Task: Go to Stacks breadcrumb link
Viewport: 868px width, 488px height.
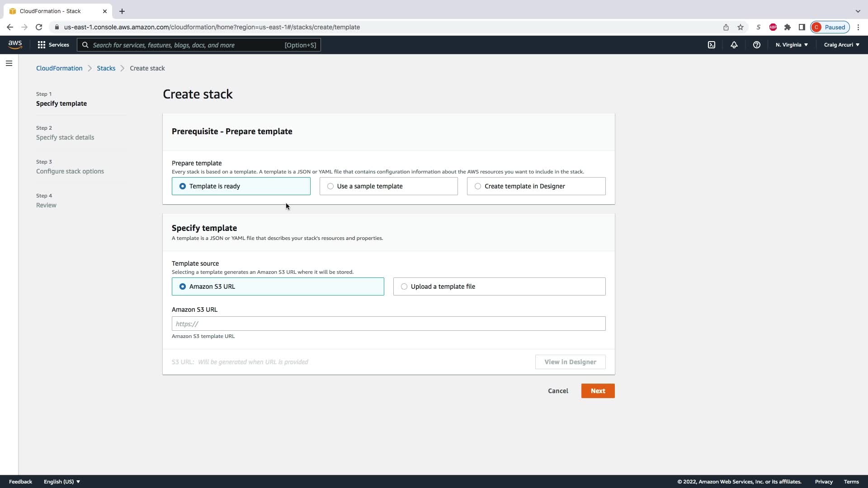Action: (106, 68)
